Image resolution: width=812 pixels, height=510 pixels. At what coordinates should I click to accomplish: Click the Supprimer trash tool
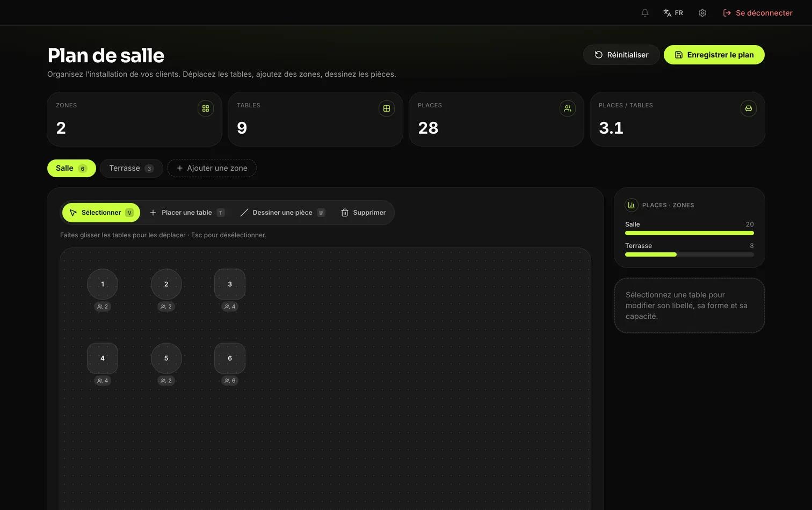[x=364, y=213]
